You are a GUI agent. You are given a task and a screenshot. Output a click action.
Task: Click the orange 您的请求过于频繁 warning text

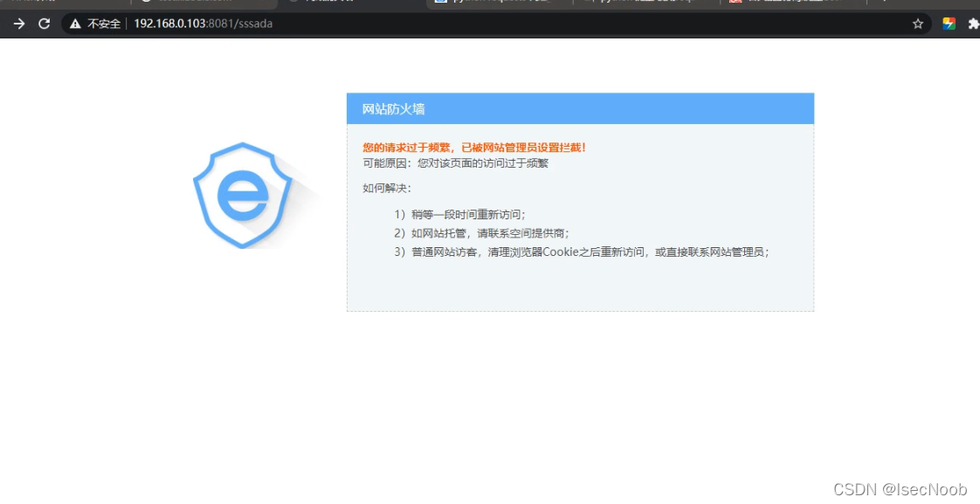[474, 148]
